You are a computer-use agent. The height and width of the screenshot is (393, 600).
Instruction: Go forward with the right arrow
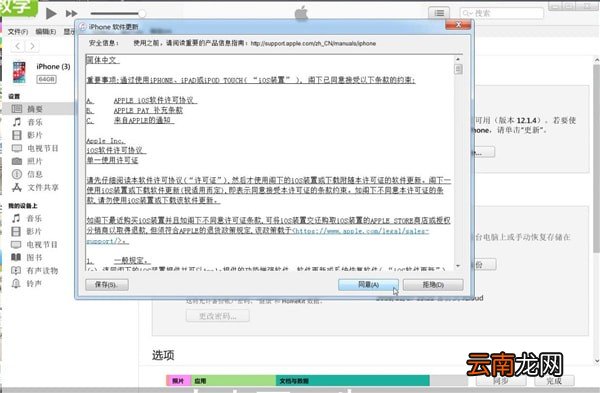[32, 46]
